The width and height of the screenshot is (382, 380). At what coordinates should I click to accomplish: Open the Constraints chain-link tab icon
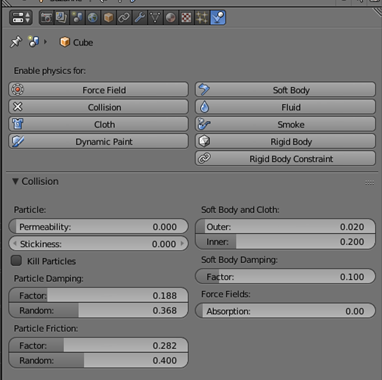pos(124,18)
